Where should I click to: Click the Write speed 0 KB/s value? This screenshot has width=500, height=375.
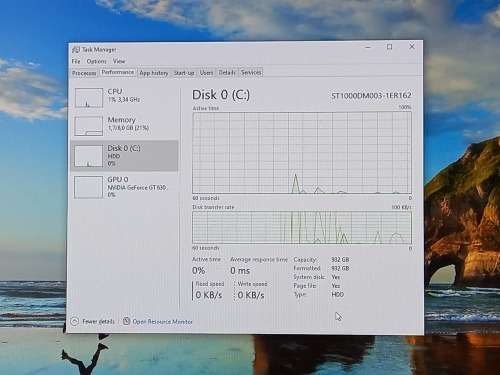coord(251,295)
